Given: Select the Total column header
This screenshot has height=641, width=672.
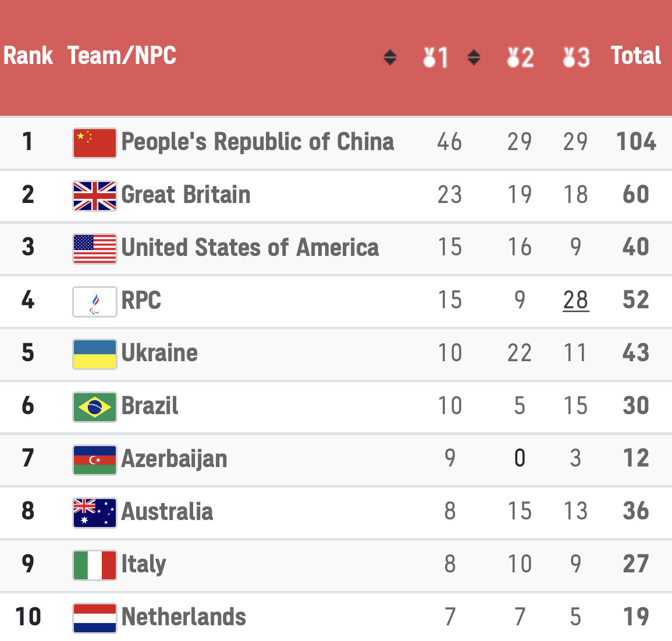Looking at the screenshot, I should point(635,56).
